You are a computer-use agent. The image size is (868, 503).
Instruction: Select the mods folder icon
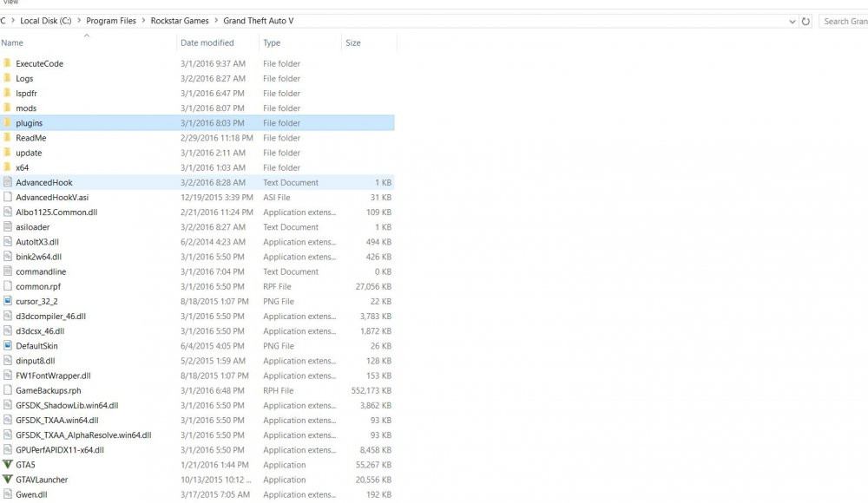[x=7, y=108]
